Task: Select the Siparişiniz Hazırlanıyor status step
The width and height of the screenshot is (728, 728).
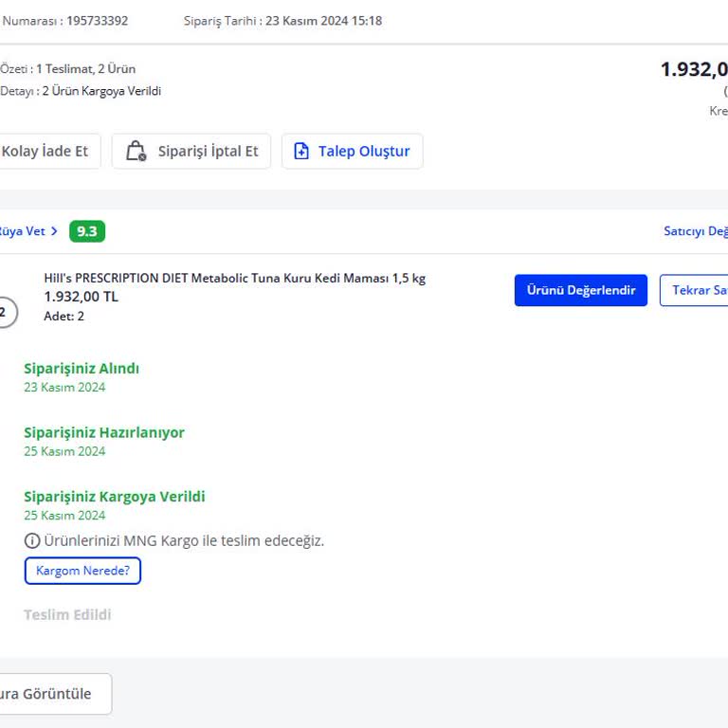Action: coord(104,432)
